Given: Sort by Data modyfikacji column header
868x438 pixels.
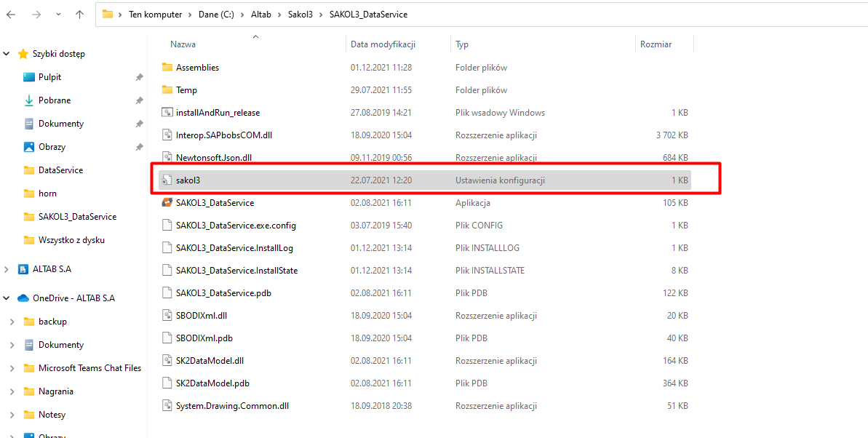Looking at the screenshot, I should tap(383, 44).
